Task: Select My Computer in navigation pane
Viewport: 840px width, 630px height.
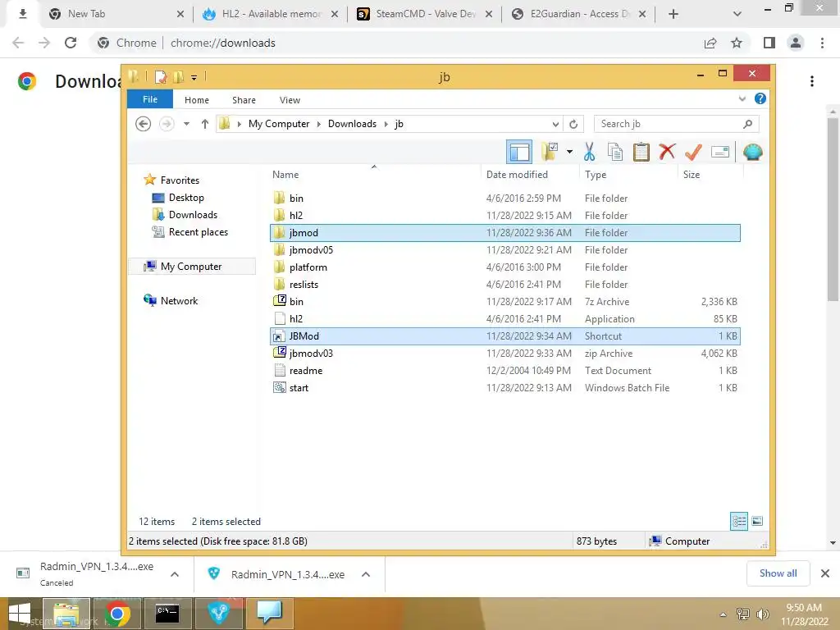Action: pyautogui.click(x=190, y=267)
